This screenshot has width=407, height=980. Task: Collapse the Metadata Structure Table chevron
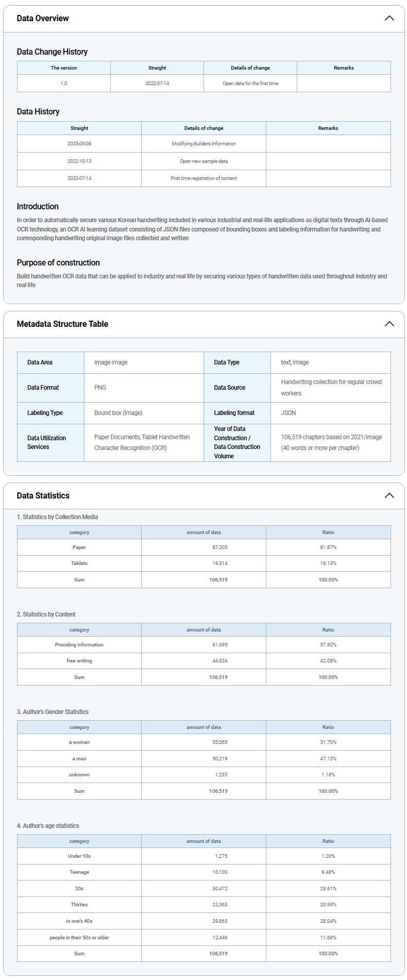(389, 324)
